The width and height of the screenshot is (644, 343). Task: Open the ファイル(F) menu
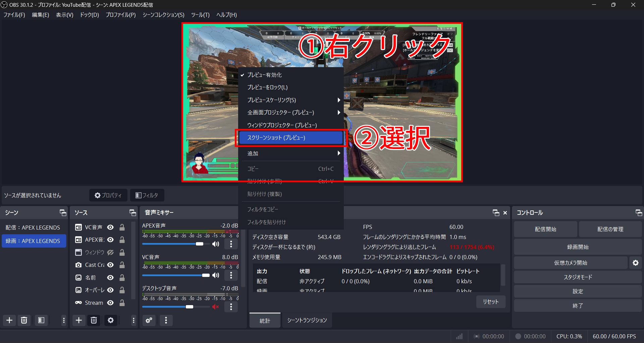[x=14, y=15]
